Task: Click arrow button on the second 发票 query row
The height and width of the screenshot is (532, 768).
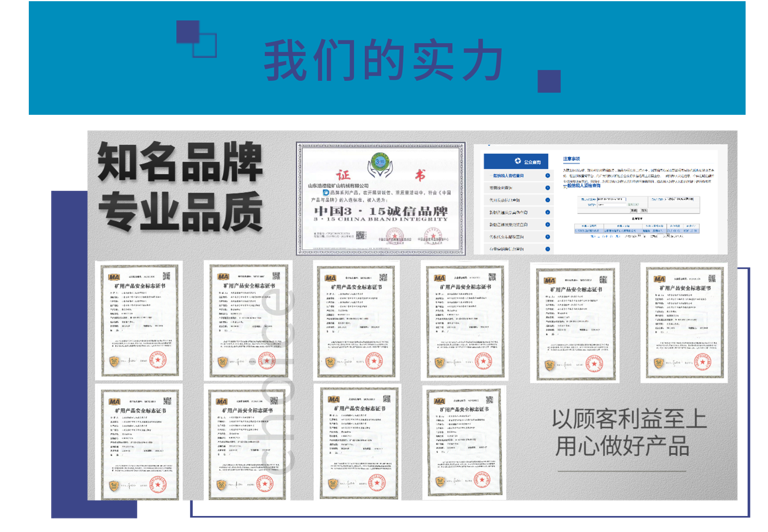Action: coord(548,188)
